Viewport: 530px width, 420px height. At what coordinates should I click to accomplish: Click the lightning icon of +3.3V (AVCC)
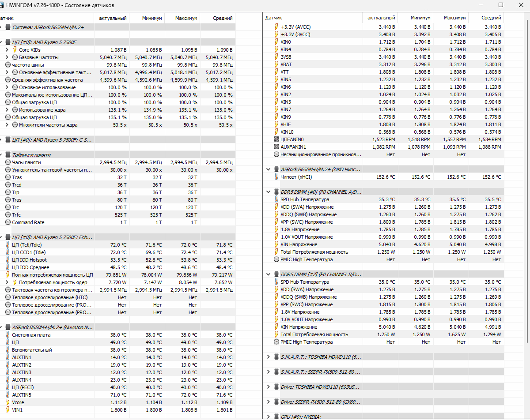coord(276,27)
